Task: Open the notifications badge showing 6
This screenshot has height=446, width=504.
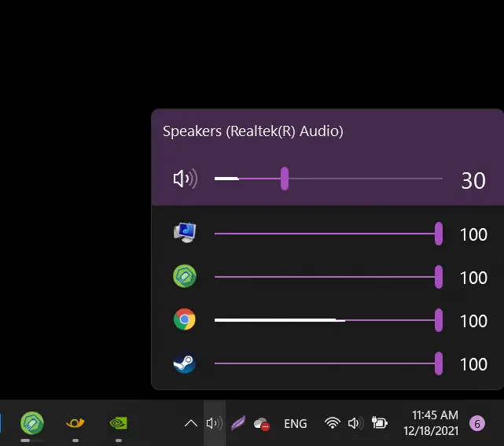Action: 477,423
